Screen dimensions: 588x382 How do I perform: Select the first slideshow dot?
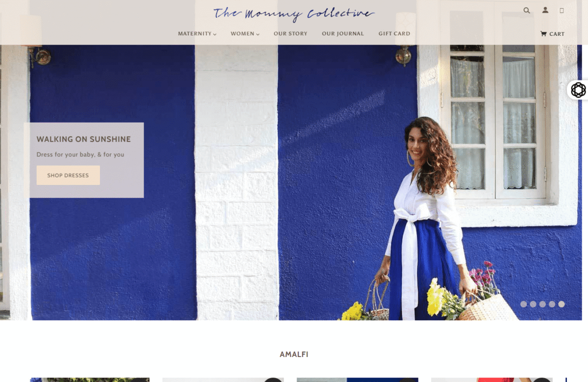(523, 304)
